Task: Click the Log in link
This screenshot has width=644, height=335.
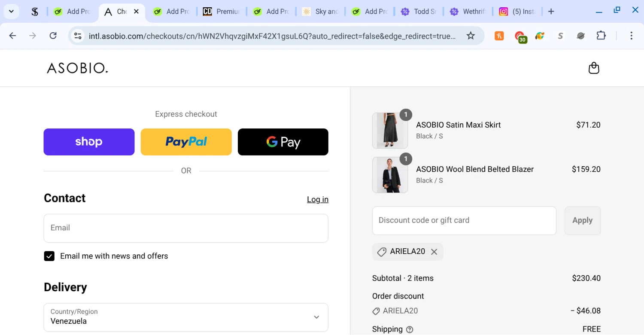Action: tap(318, 199)
